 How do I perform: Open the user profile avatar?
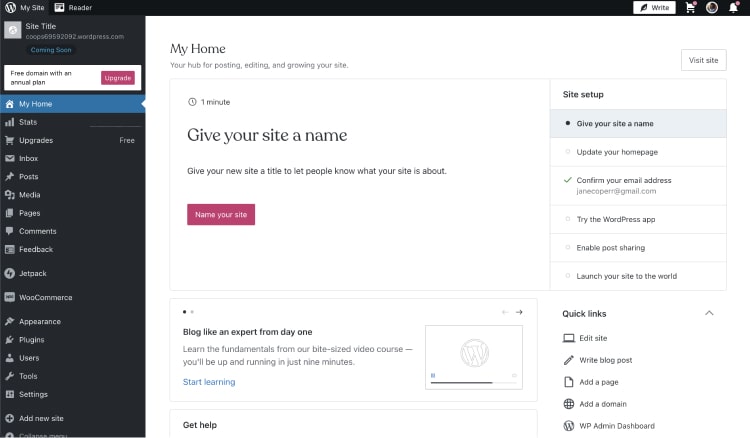712,8
